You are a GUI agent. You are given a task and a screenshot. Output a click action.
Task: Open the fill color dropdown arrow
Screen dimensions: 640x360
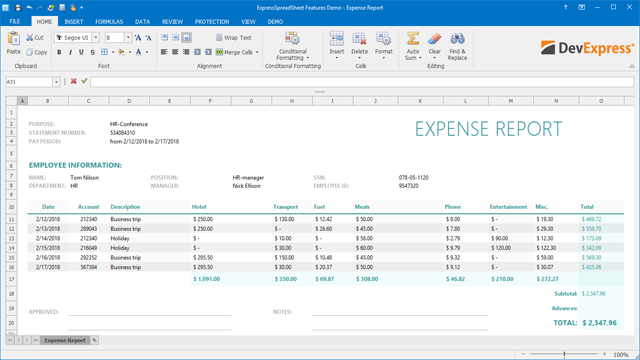click(x=130, y=52)
